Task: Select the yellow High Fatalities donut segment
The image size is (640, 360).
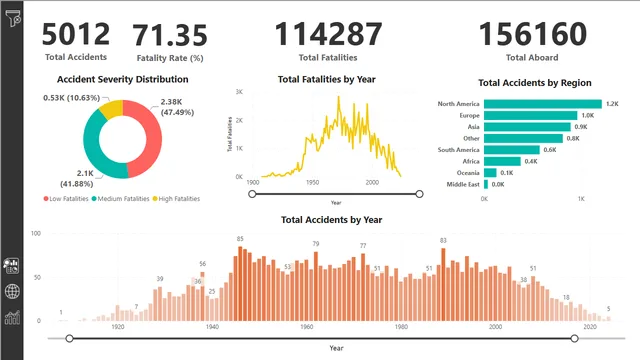Action: pos(113,108)
